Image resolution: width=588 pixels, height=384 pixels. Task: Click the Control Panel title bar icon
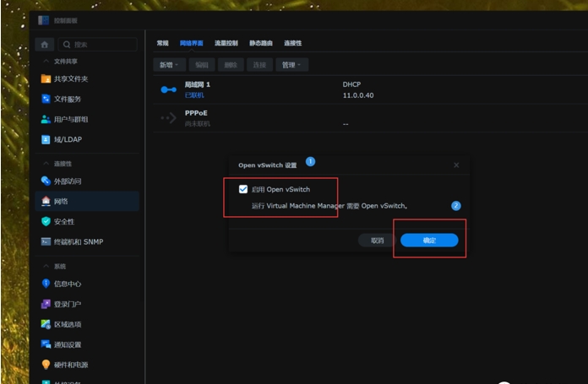43,20
